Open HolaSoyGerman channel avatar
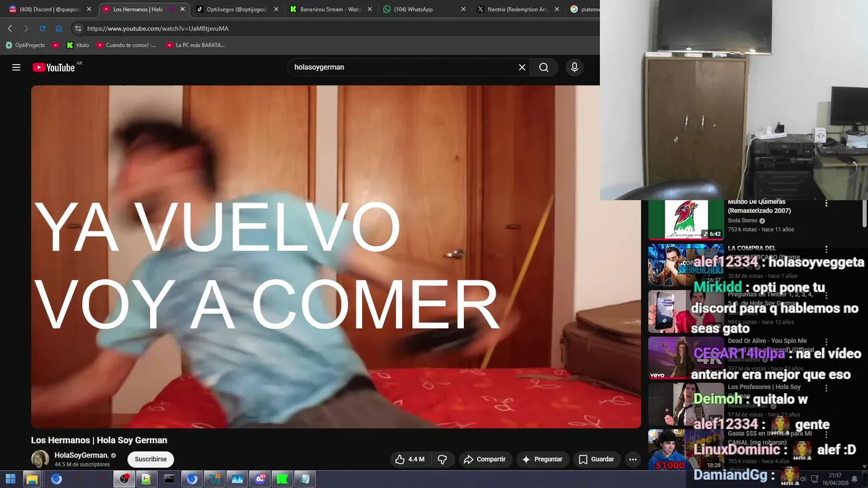The image size is (868, 488). (40, 459)
